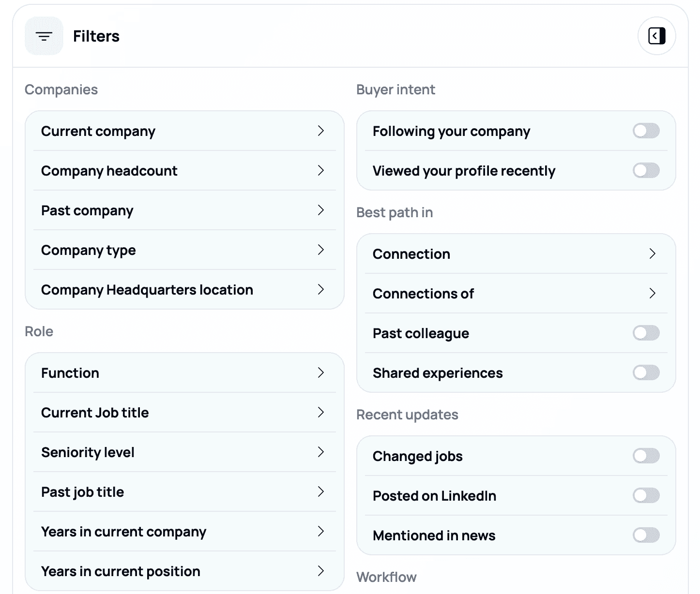The width and height of the screenshot is (700, 594).
Task: Open the Function filter row
Action: tap(184, 373)
